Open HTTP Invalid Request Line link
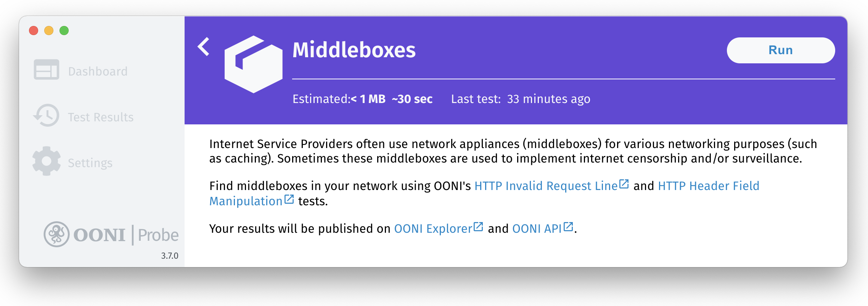Screen dimensions: 868x306 546,186
